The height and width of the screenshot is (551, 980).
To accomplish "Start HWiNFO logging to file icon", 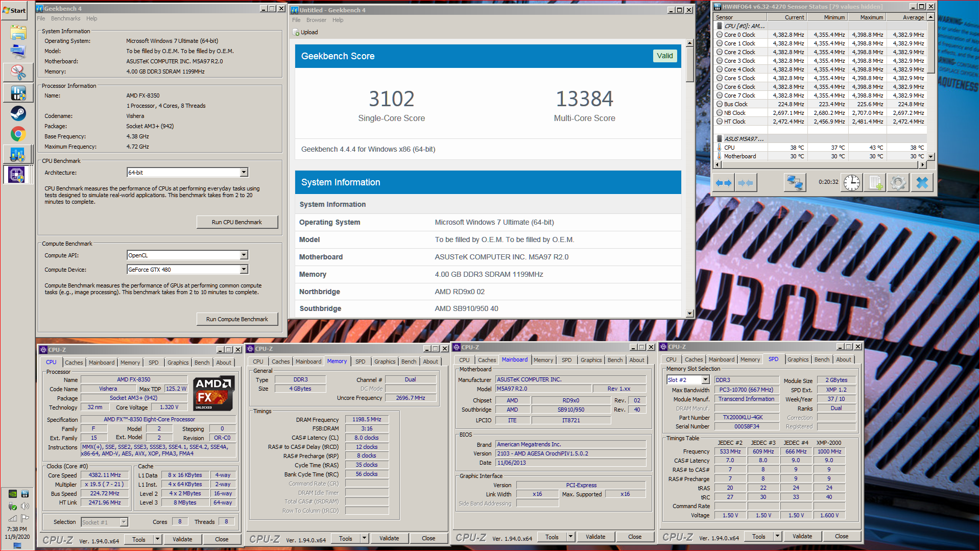I will coord(875,183).
